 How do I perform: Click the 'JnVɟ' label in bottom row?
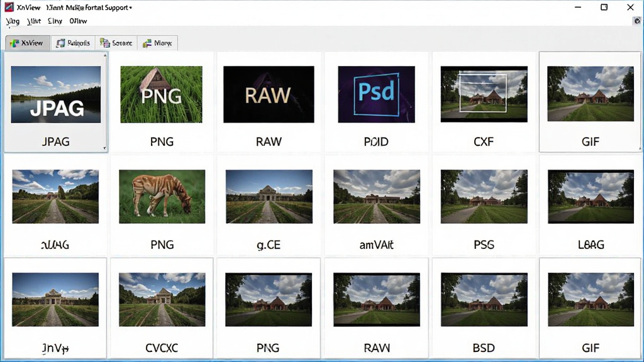coord(55,348)
